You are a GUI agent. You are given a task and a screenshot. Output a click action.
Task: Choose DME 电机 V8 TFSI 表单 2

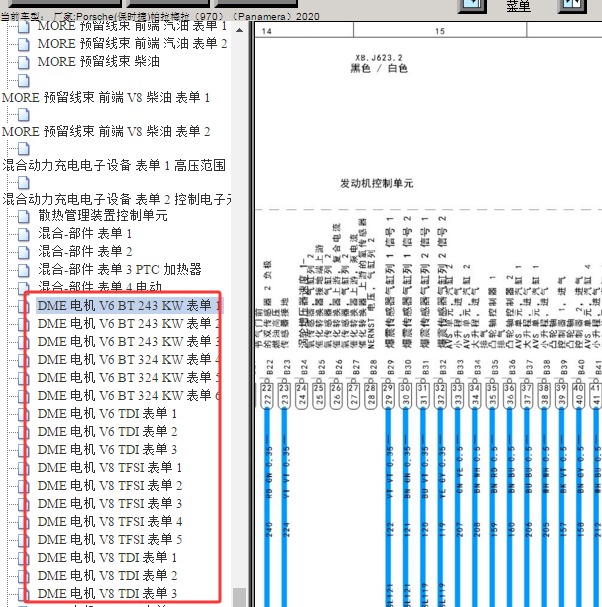(x=110, y=485)
